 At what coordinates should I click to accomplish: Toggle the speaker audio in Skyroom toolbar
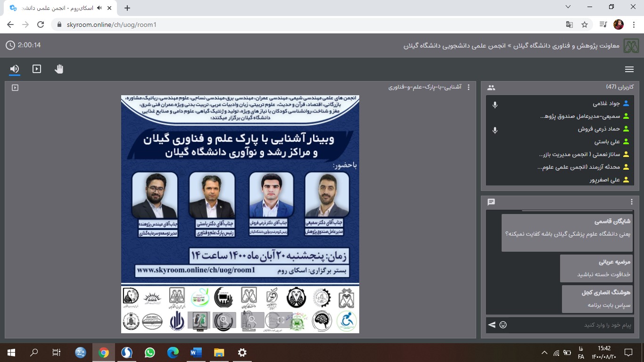click(x=15, y=69)
